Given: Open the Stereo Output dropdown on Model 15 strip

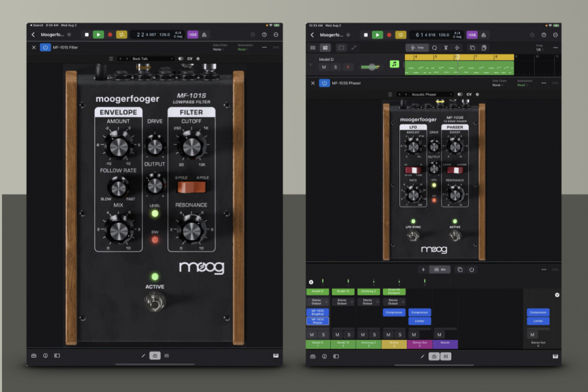Looking at the screenshot, I should point(343,302).
